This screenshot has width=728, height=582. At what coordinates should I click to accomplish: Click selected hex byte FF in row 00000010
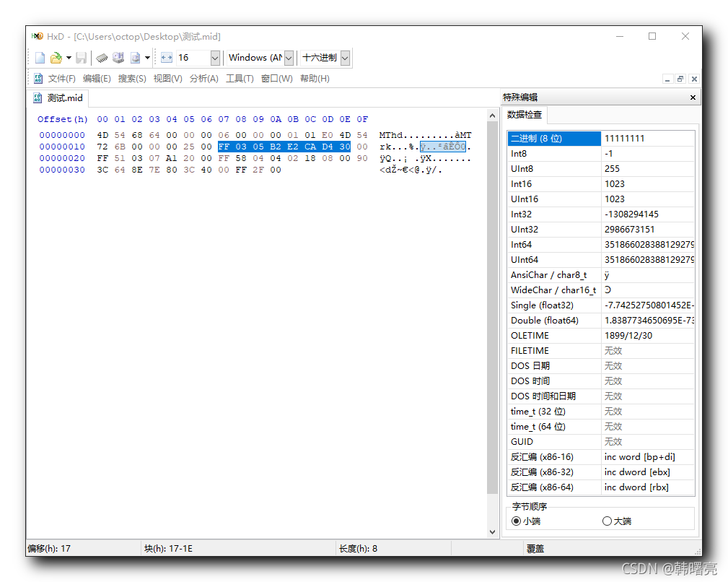click(224, 147)
